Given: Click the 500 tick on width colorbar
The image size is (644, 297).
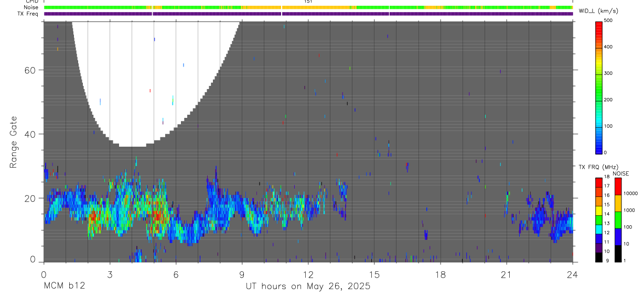Looking at the screenshot, I should [x=608, y=20].
